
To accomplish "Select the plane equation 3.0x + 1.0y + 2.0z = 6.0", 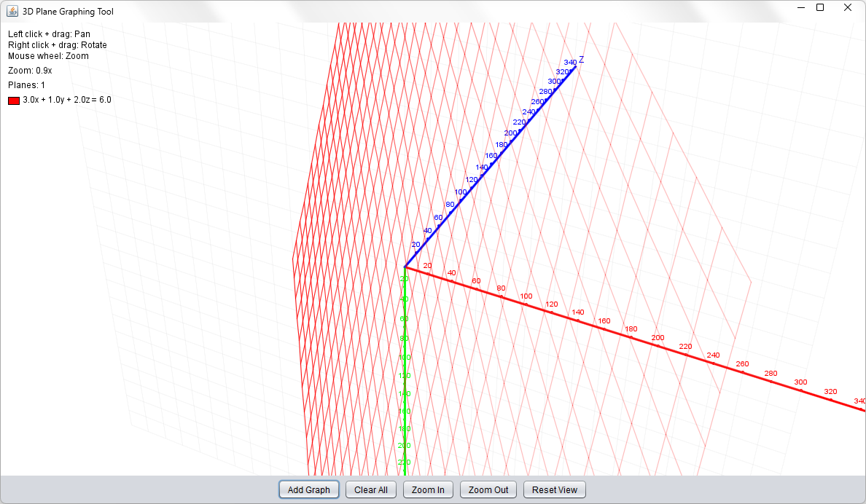I will click(x=66, y=100).
